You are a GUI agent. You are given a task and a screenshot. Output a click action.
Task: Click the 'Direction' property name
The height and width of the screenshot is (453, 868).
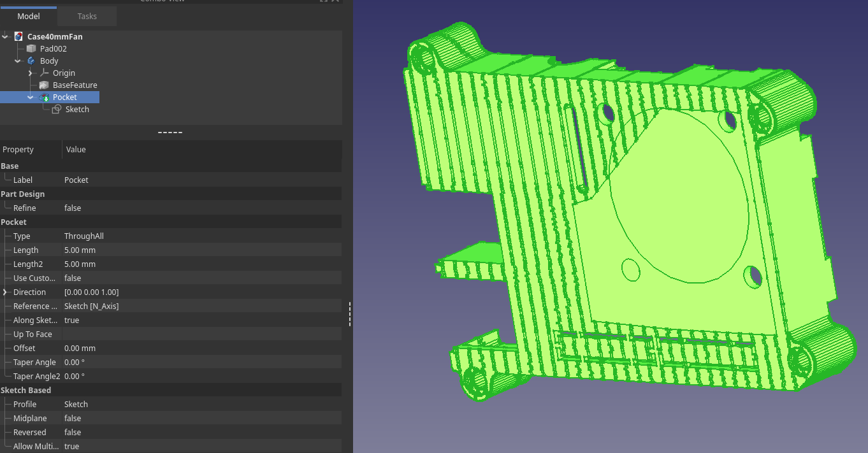(x=29, y=292)
